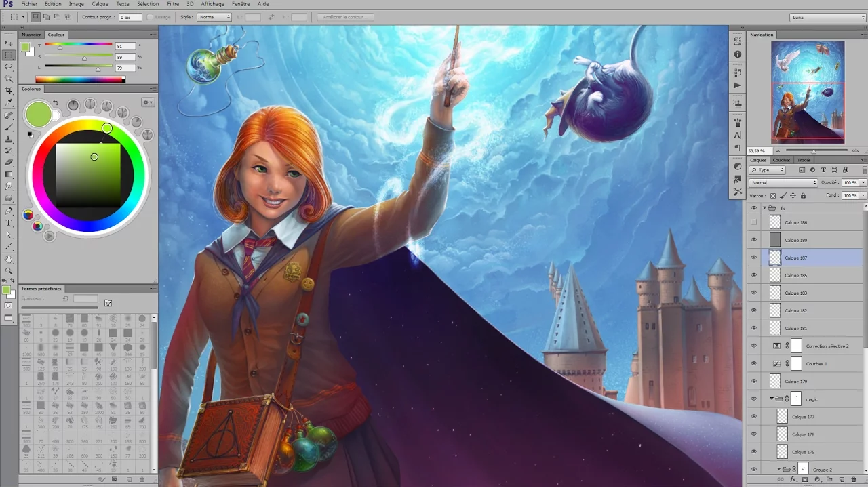Click the delete layer trash icon
The height and width of the screenshot is (488, 868).
tap(853, 480)
